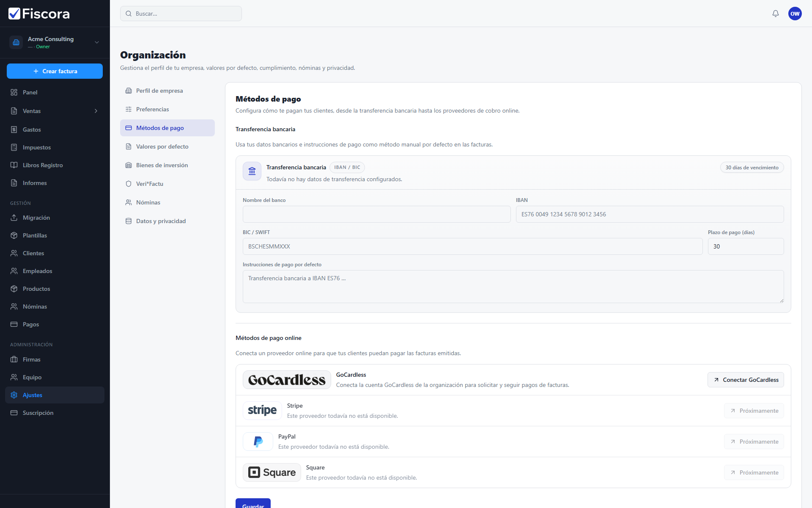Click the 30 días de vencimiento badge

coord(752,168)
